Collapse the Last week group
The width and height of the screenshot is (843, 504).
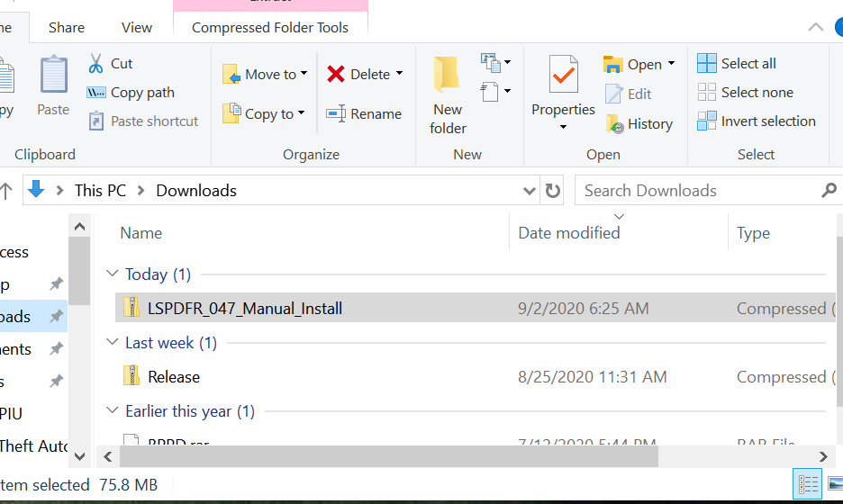tap(113, 342)
